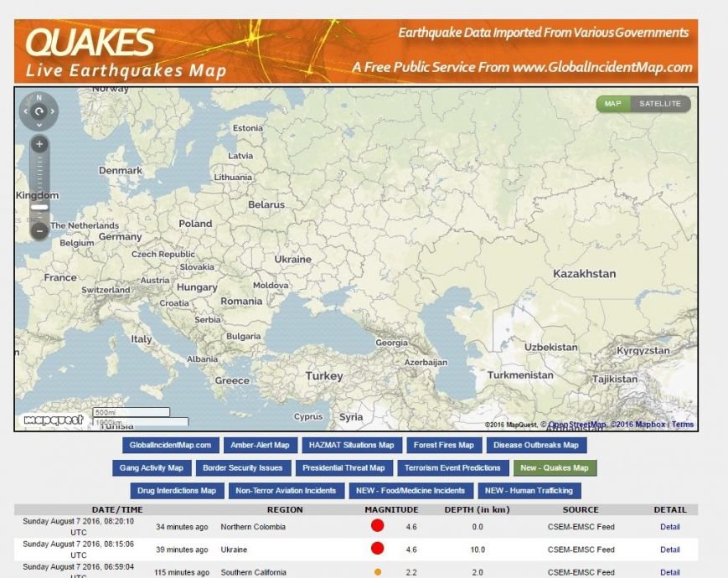Click the Turkey label on the map
Image resolution: width=728 pixels, height=578 pixels.
pyautogui.click(x=324, y=376)
